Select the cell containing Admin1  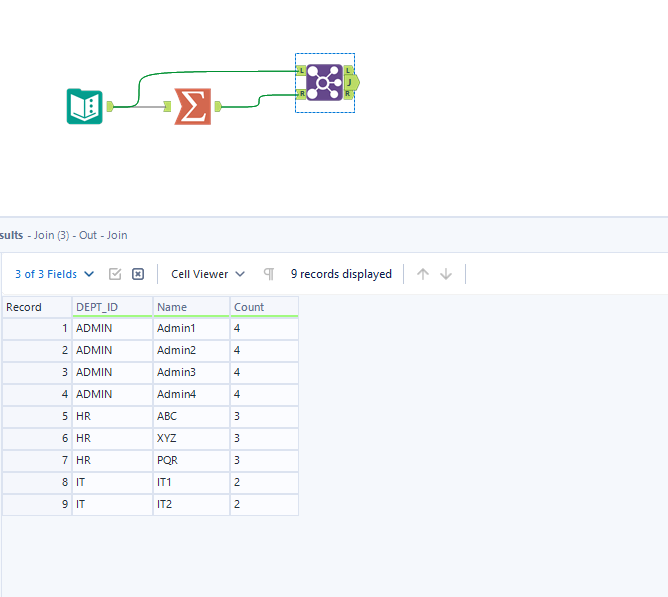[x=191, y=329]
